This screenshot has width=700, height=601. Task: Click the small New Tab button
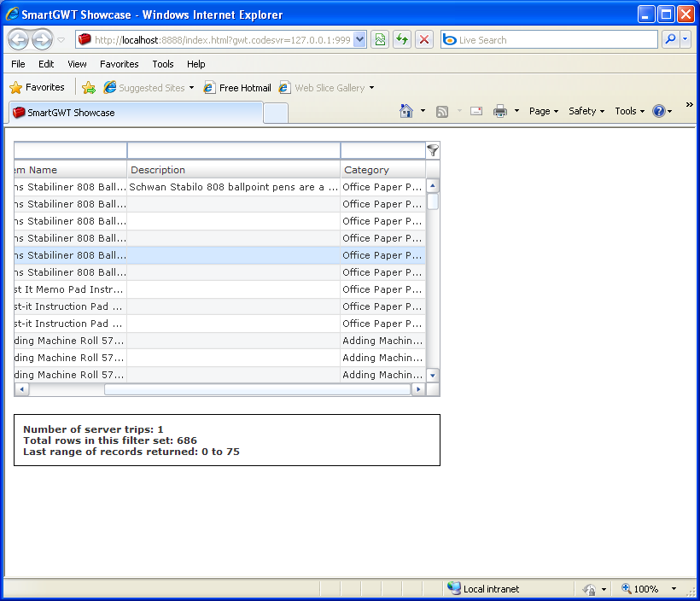276,113
